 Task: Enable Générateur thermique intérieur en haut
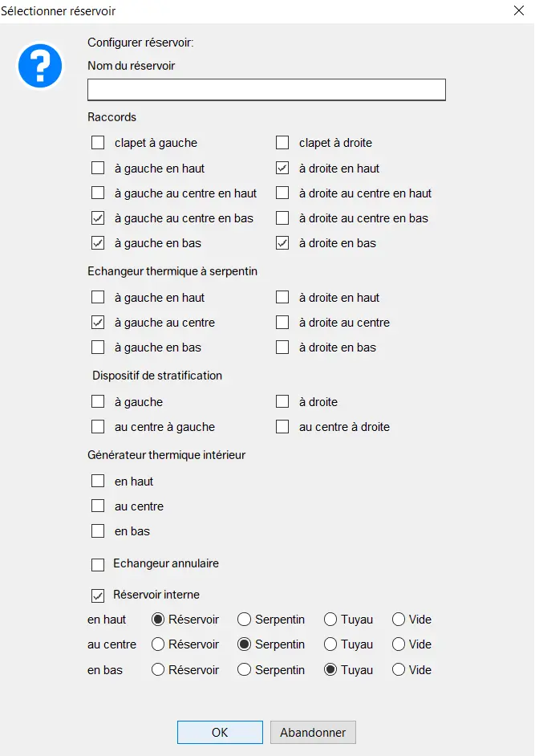tap(98, 482)
